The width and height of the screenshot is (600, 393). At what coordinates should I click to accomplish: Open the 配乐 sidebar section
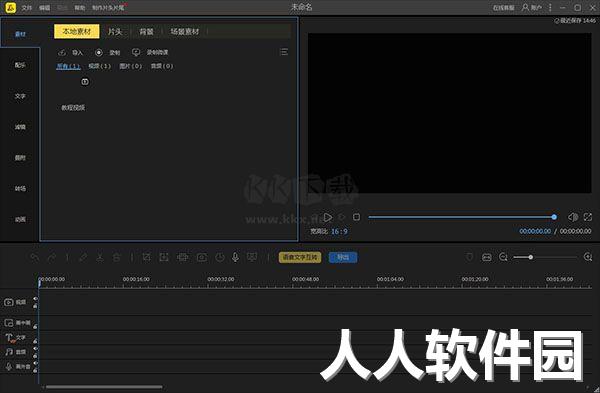click(x=20, y=65)
